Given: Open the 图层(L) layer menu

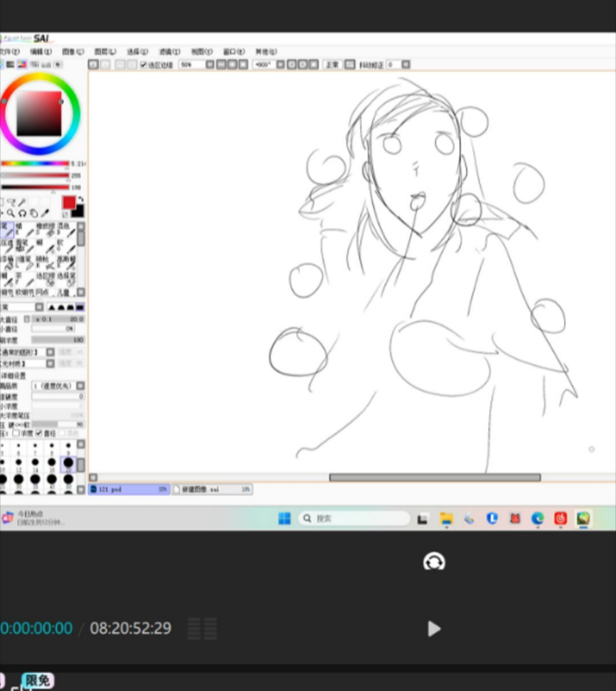Looking at the screenshot, I should point(105,51).
